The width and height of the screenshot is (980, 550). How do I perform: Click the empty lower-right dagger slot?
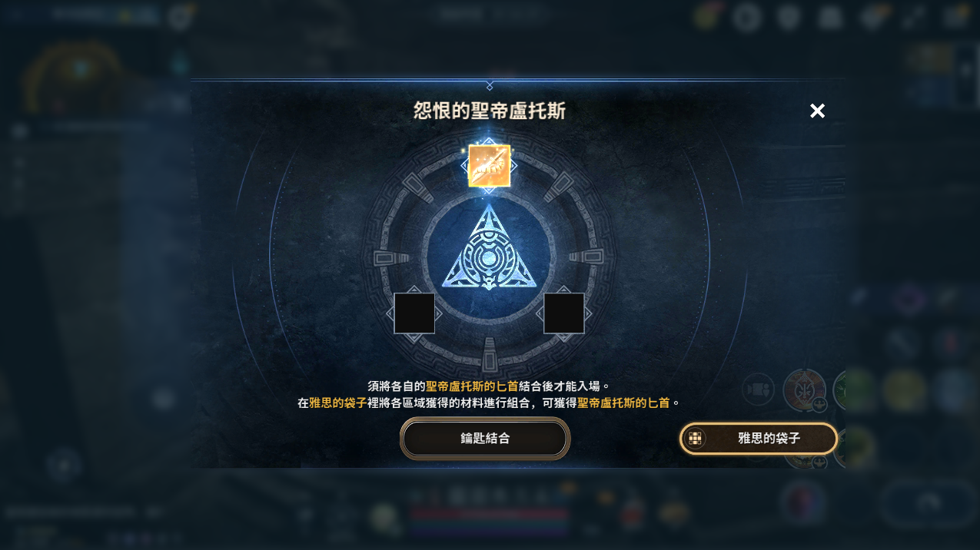564,313
